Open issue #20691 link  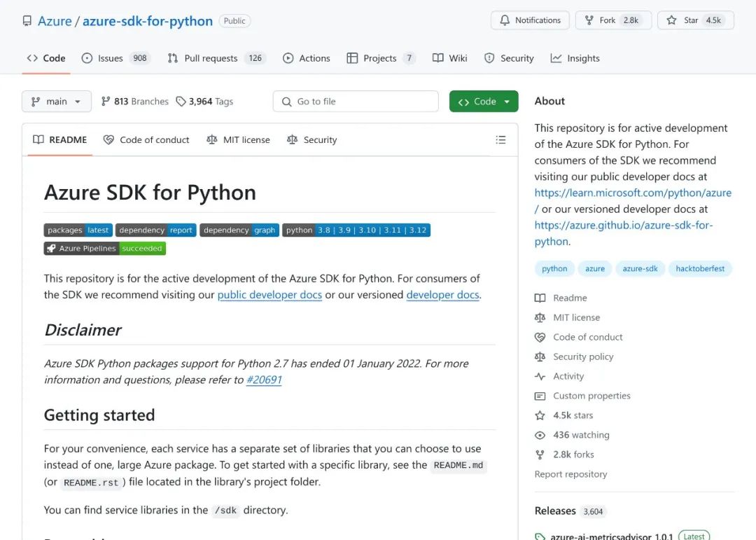click(264, 380)
